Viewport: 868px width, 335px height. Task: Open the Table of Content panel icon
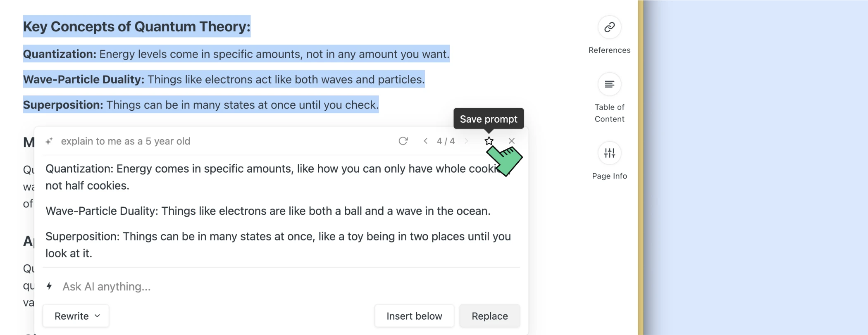[x=609, y=85]
